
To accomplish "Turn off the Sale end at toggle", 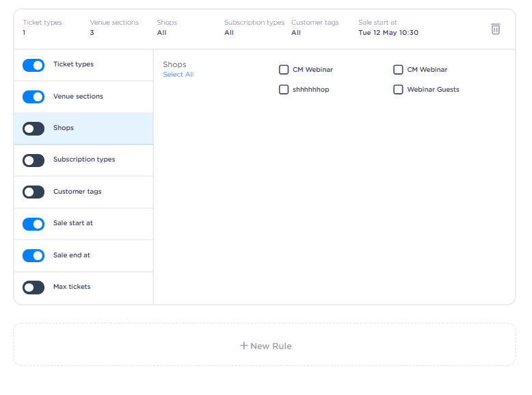I will click(x=34, y=255).
